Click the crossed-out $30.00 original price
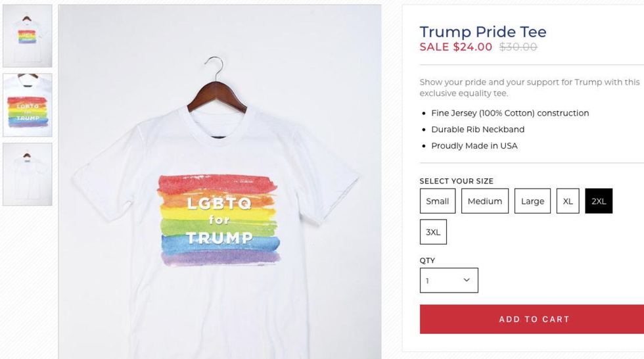 point(518,47)
